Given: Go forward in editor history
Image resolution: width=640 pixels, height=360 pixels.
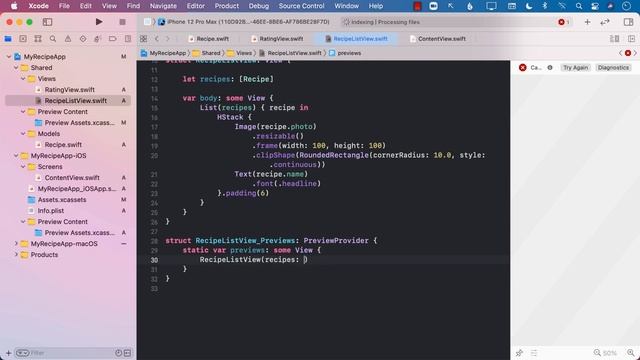Looking at the screenshot, I should click(167, 39).
